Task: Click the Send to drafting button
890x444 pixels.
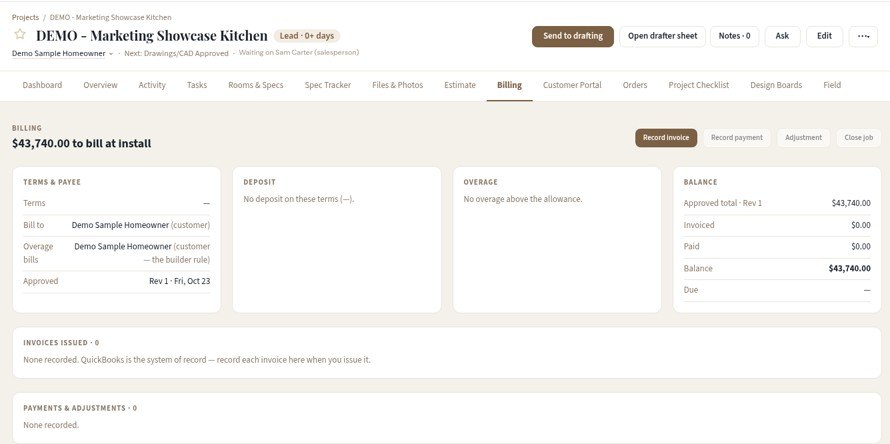Action: [x=573, y=36]
